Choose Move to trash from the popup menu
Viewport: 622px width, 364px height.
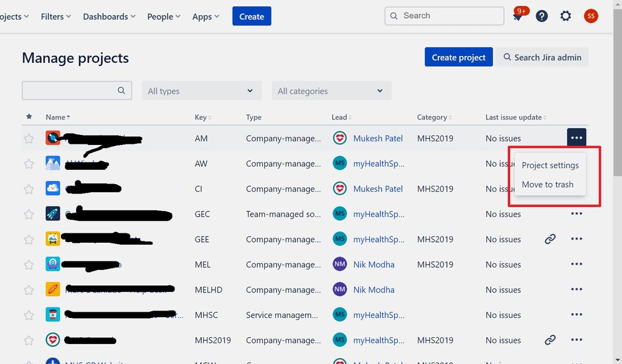click(x=547, y=184)
